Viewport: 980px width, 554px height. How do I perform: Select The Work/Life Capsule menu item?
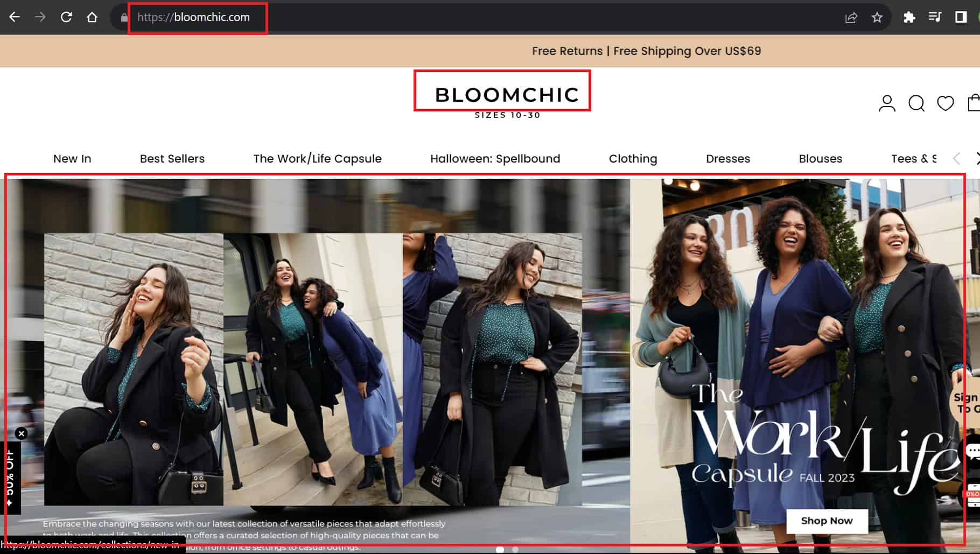click(317, 159)
